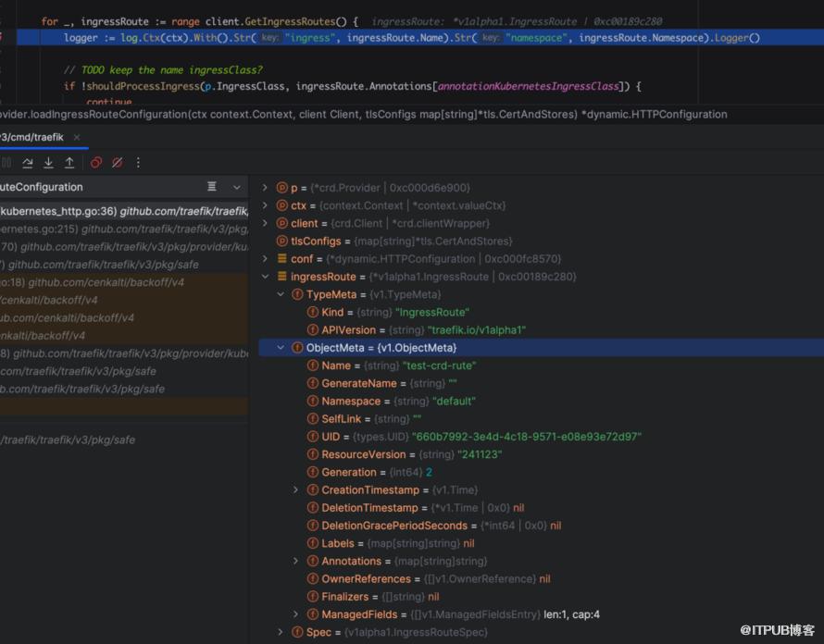Open the View Breakpoints icon

pos(96,163)
